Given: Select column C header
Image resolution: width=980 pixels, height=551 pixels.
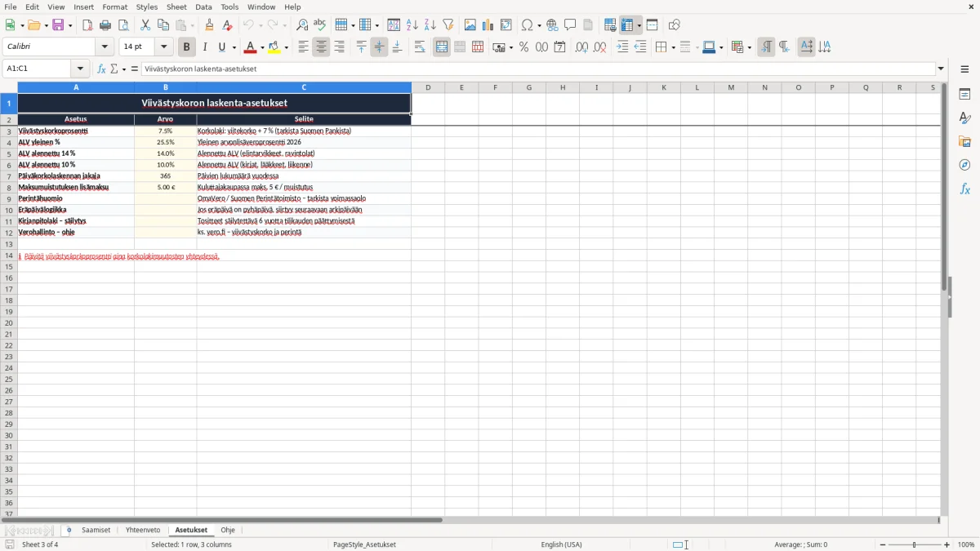Looking at the screenshot, I should point(304,87).
